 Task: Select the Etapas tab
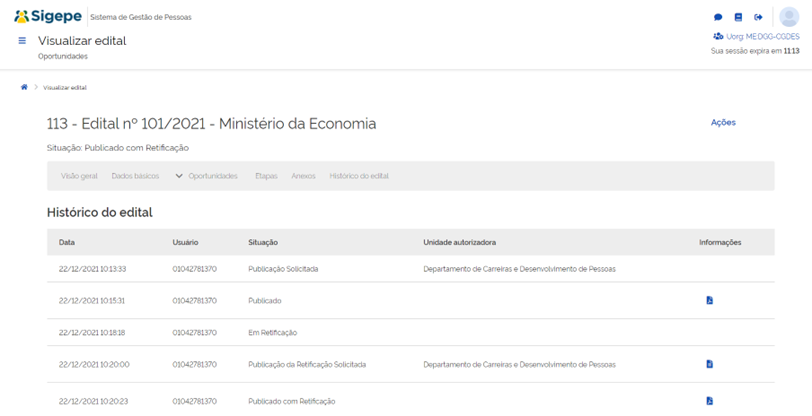tap(266, 176)
